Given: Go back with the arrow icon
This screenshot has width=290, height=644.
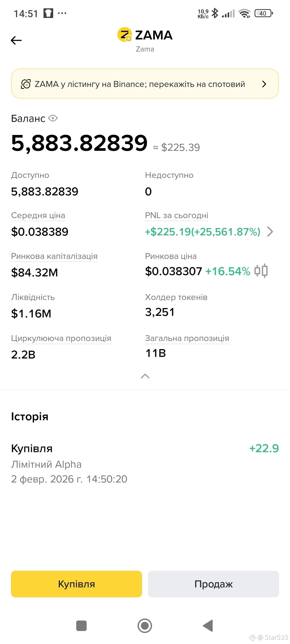Looking at the screenshot, I should (x=16, y=41).
